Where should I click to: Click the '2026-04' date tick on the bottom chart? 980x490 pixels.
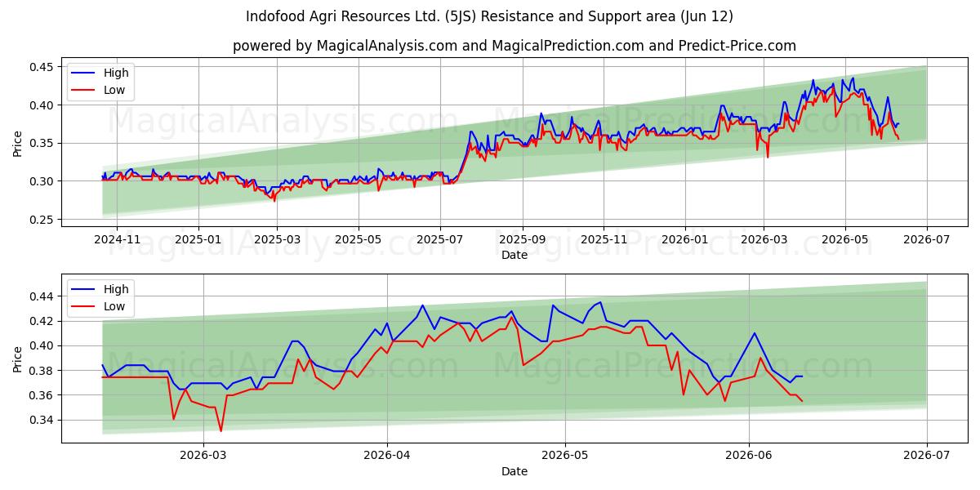pos(387,456)
